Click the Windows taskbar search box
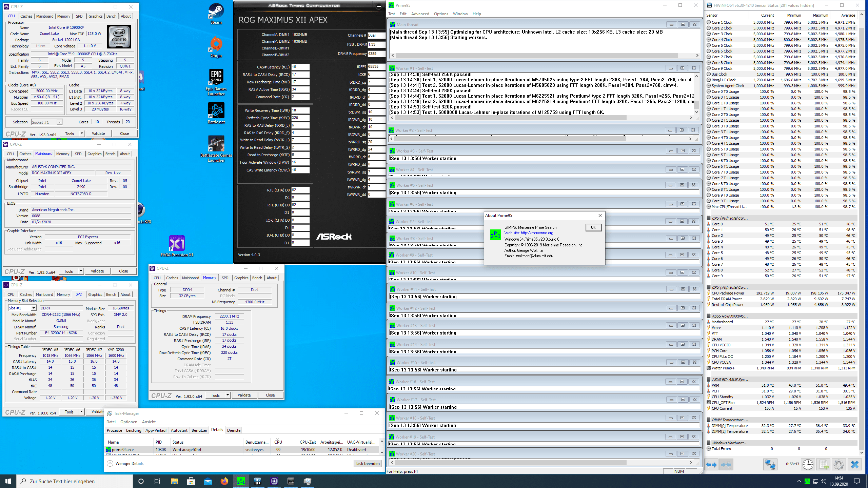Image resolution: width=868 pixels, height=488 pixels. tap(75, 481)
